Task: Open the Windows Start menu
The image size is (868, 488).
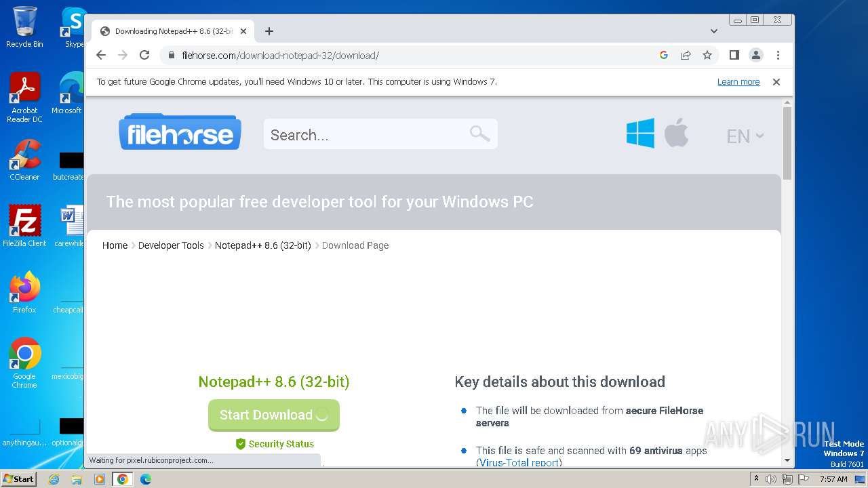Action: 18,479
